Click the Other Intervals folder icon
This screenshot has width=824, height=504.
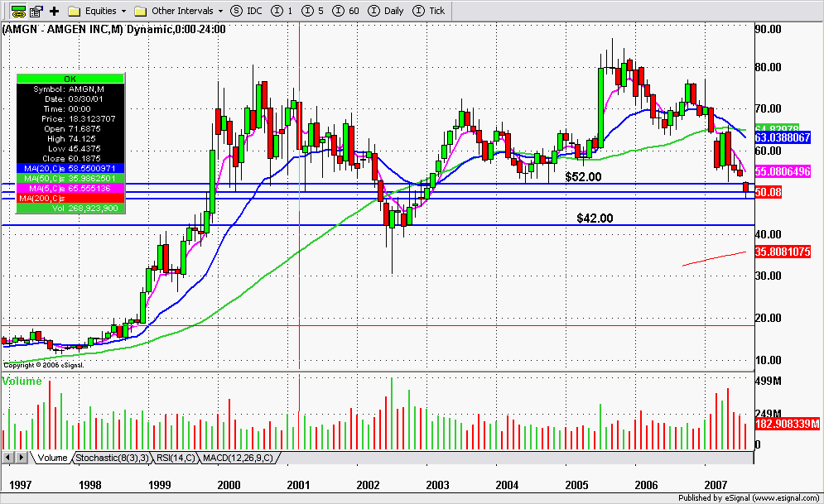tap(140, 11)
